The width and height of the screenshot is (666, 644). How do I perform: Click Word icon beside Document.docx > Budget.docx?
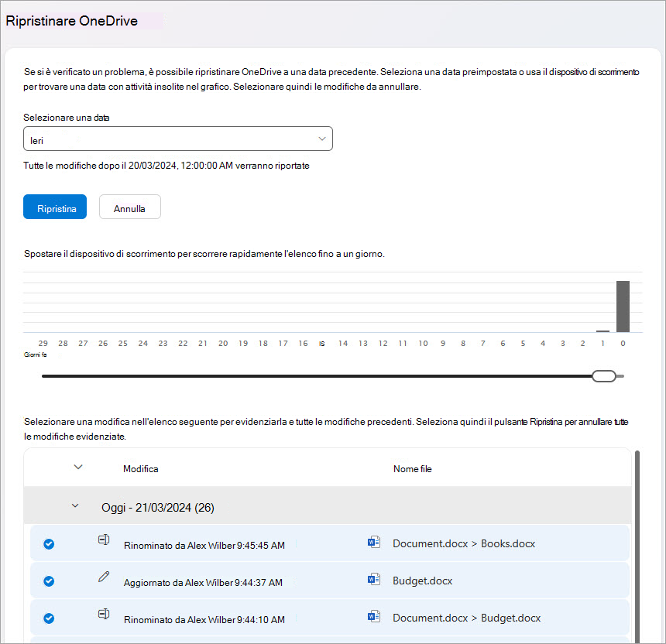click(374, 616)
